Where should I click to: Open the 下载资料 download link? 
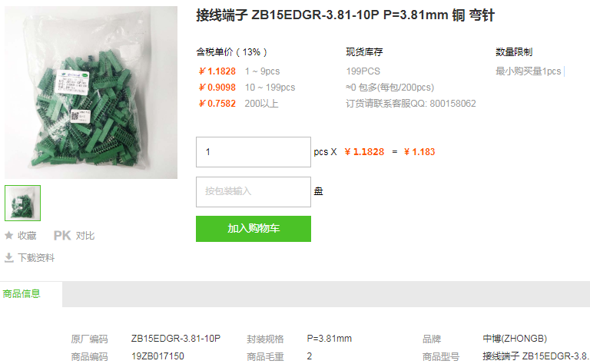pyautogui.click(x=36, y=257)
